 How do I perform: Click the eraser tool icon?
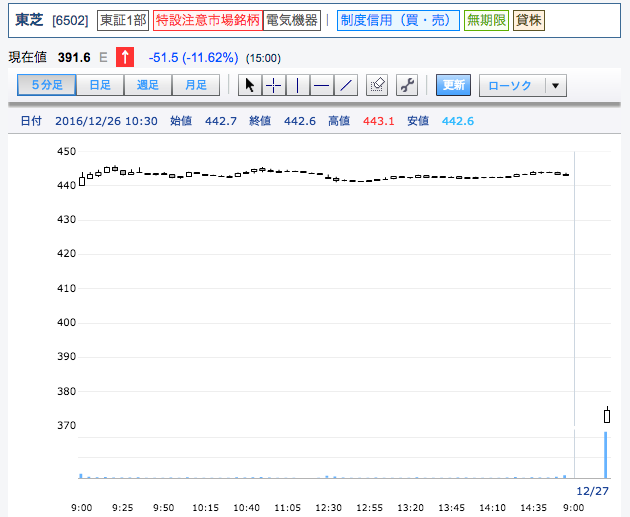pos(377,85)
